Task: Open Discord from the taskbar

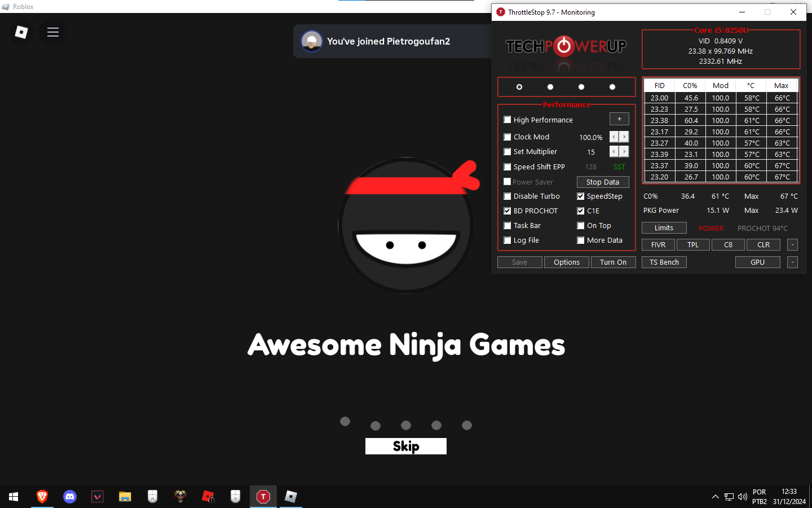Action: (x=70, y=497)
